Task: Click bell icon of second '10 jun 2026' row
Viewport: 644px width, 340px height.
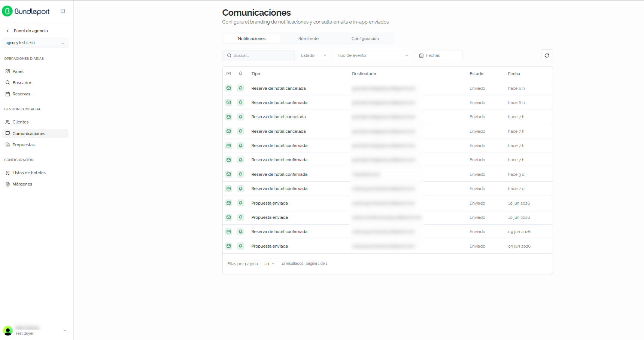Action: (241, 217)
